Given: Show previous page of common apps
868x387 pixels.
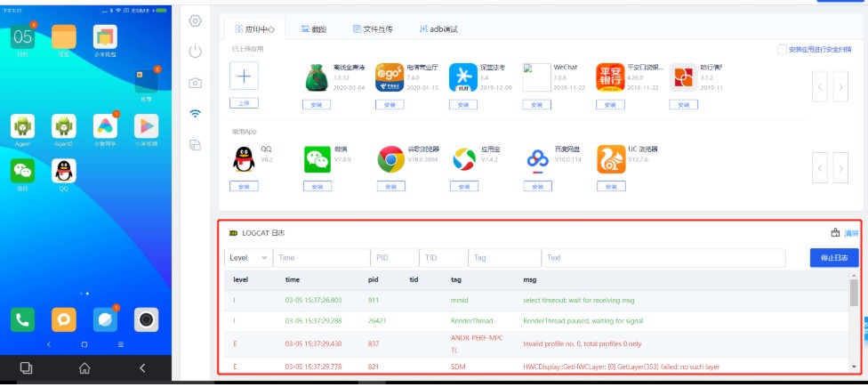Looking at the screenshot, I should (x=820, y=168).
